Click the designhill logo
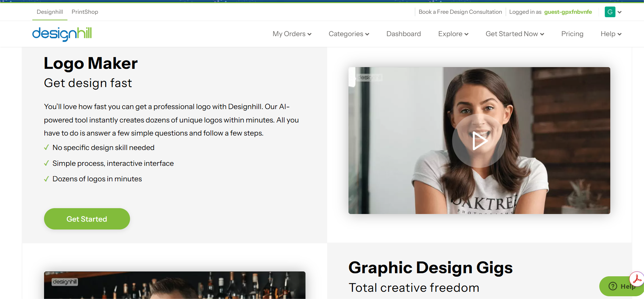 tap(62, 34)
